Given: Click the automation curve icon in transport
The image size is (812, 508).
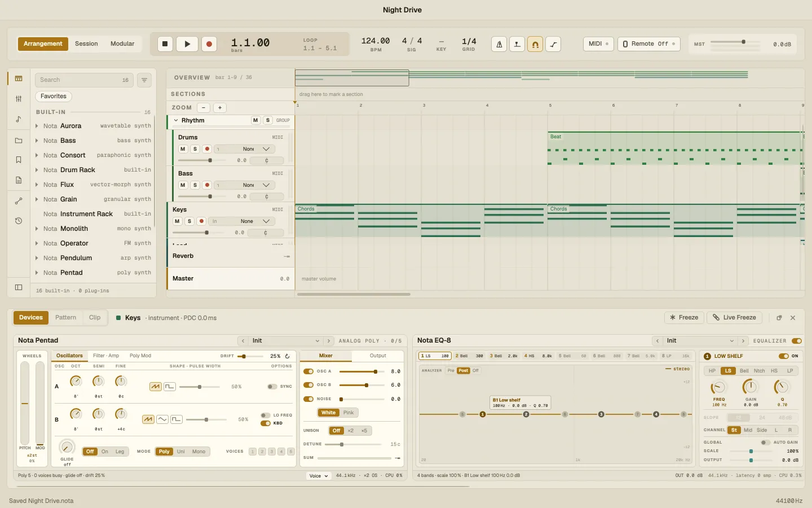Looking at the screenshot, I should [x=553, y=44].
